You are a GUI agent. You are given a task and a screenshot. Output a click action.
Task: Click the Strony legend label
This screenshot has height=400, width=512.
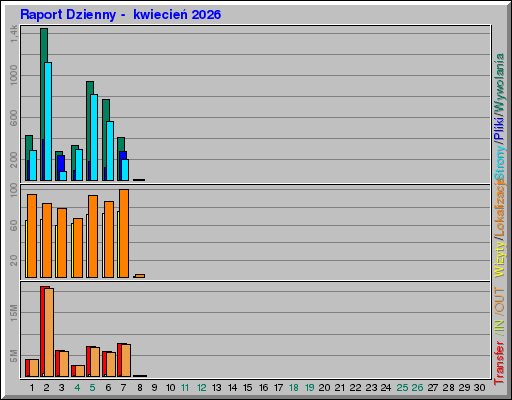(x=499, y=163)
